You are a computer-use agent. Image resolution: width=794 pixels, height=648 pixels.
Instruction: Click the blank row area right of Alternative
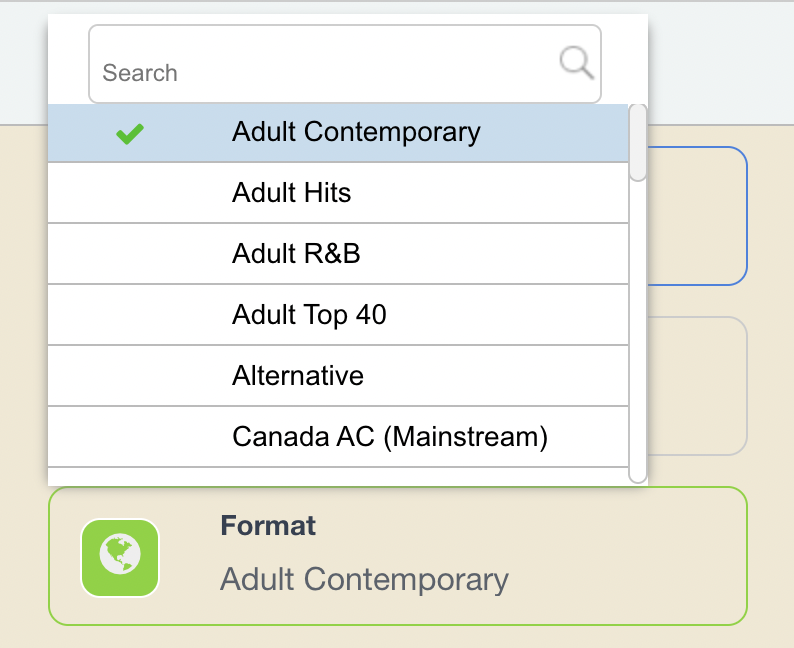pyautogui.click(x=496, y=376)
